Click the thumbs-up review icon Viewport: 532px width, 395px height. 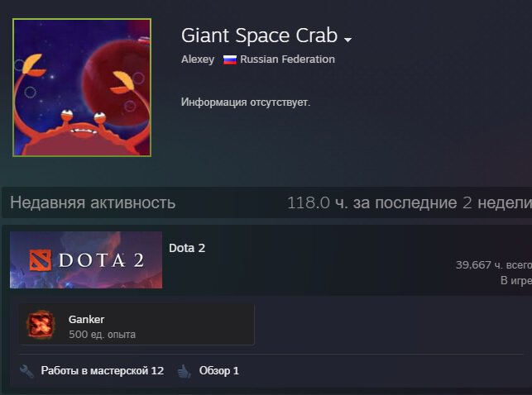(185, 371)
